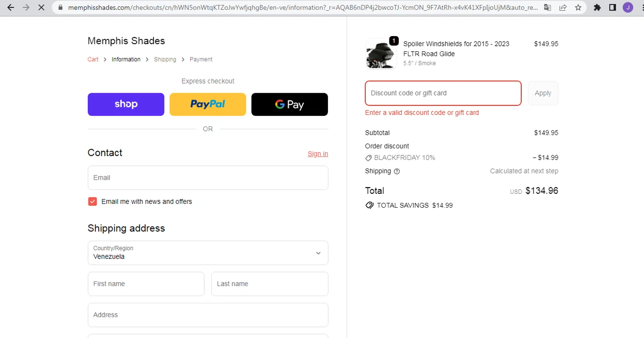The height and width of the screenshot is (338, 644).
Task: Click the item quantity badge
Action: (394, 41)
